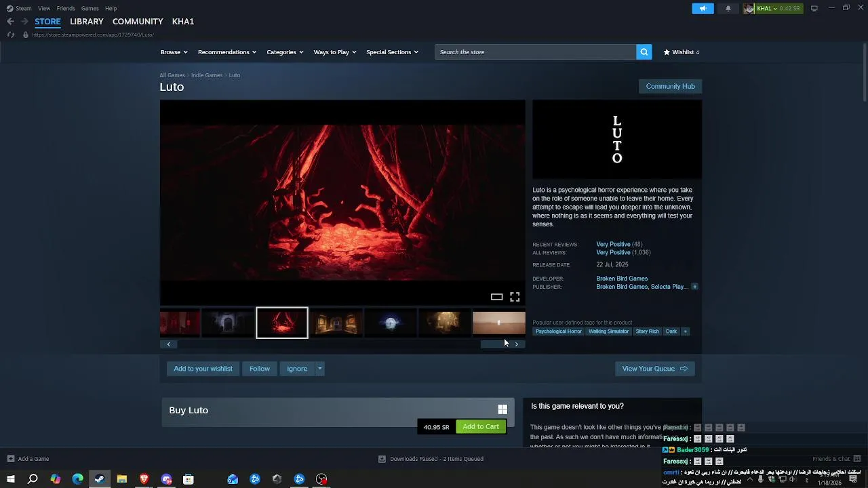Open the All Games breadcrumb
868x488 pixels.
[x=172, y=75]
